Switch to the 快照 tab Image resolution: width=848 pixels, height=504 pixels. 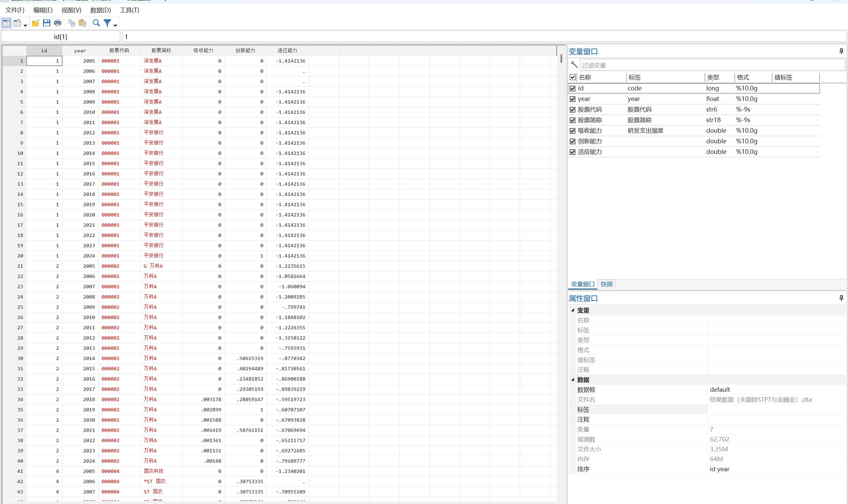pyautogui.click(x=607, y=284)
